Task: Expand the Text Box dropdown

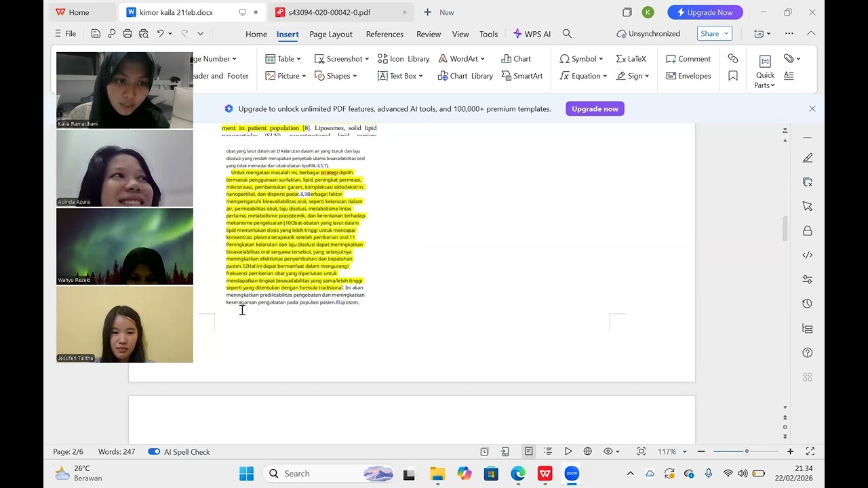Action: 401,76
